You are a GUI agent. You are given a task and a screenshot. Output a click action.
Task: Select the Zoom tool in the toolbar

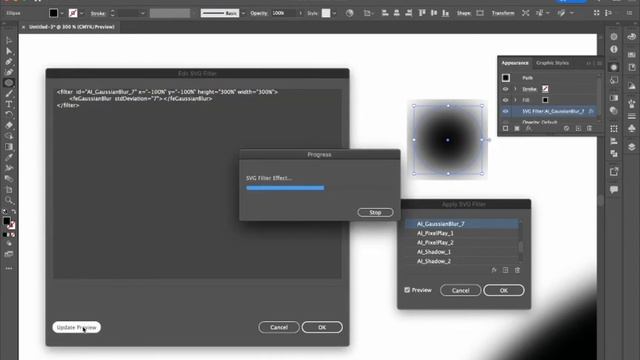tap(9, 200)
